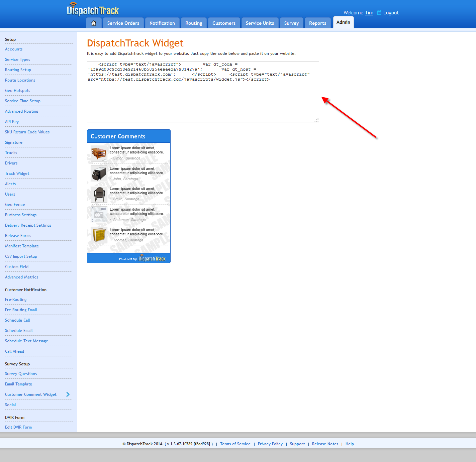Click Tim in the Welcome greeting

(x=369, y=12)
